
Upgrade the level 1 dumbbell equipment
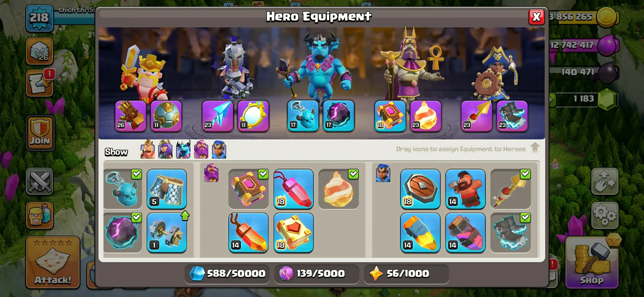click(167, 233)
